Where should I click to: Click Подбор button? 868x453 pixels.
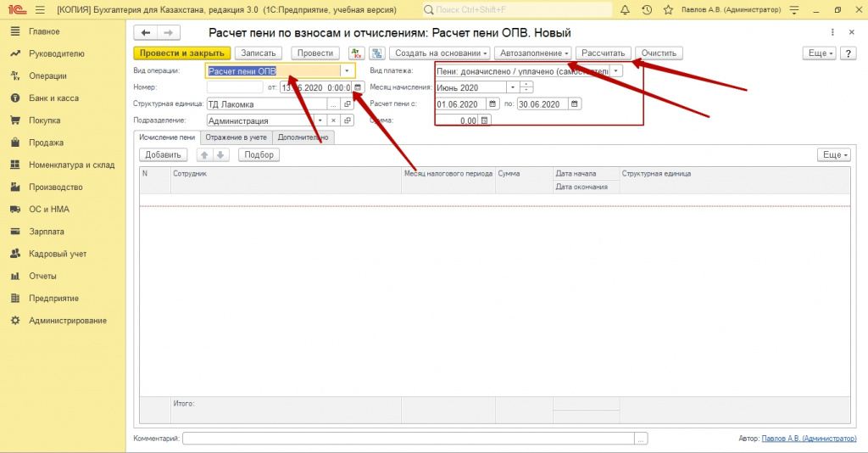coord(259,155)
